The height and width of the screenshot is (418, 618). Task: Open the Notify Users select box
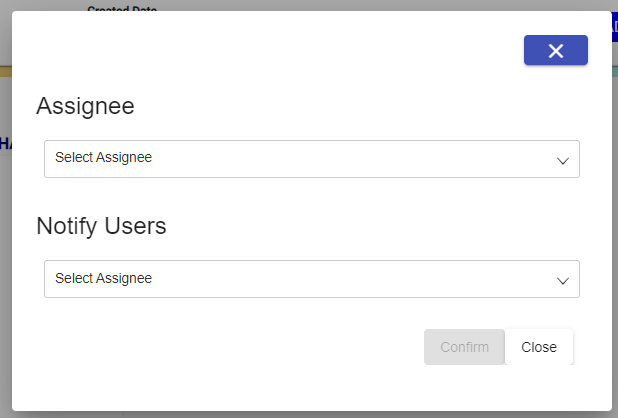pos(311,279)
